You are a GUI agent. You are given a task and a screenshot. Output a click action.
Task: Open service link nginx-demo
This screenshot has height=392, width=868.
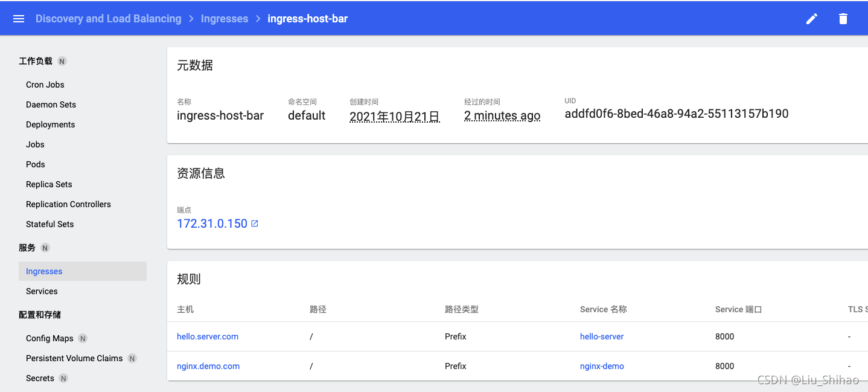(x=602, y=366)
